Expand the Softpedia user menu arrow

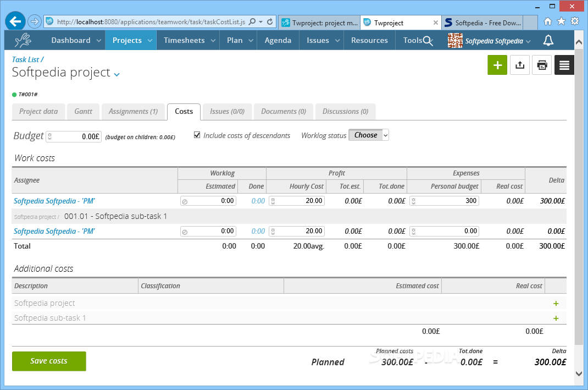click(528, 41)
